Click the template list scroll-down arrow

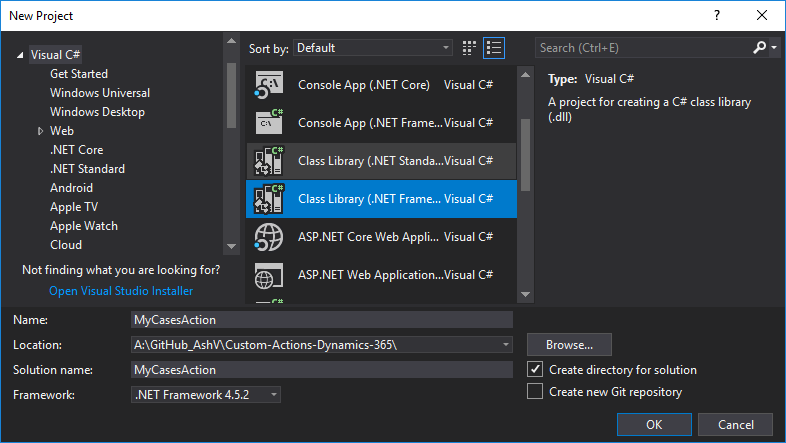(x=525, y=295)
